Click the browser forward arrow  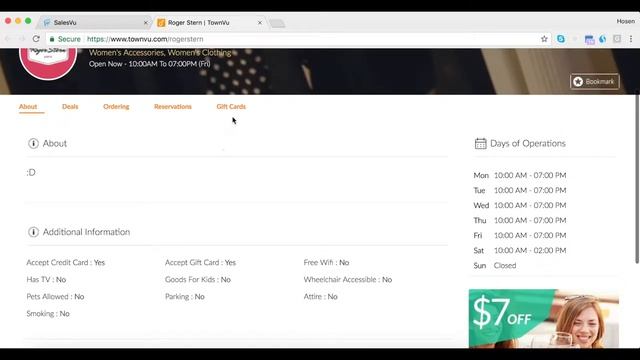click(x=22, y=39)
